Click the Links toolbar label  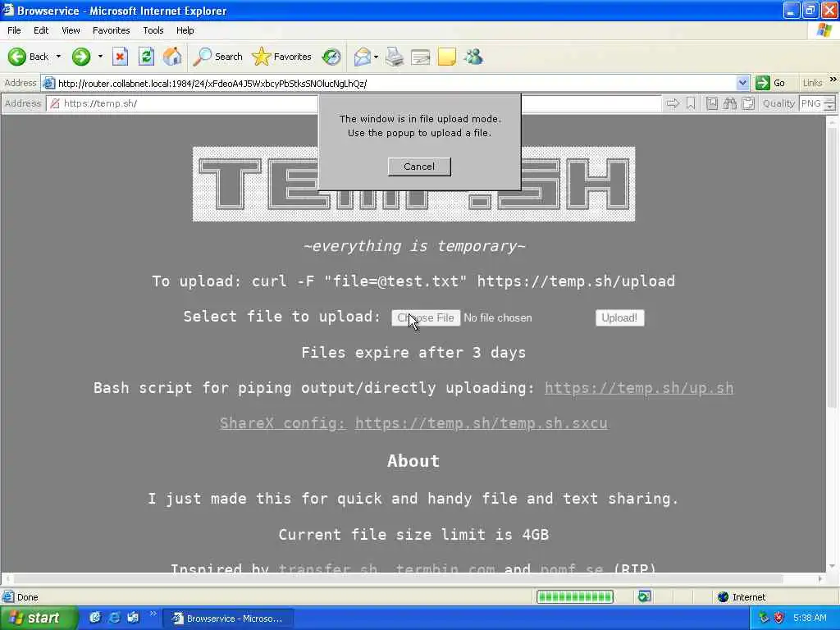pos(812,83)
